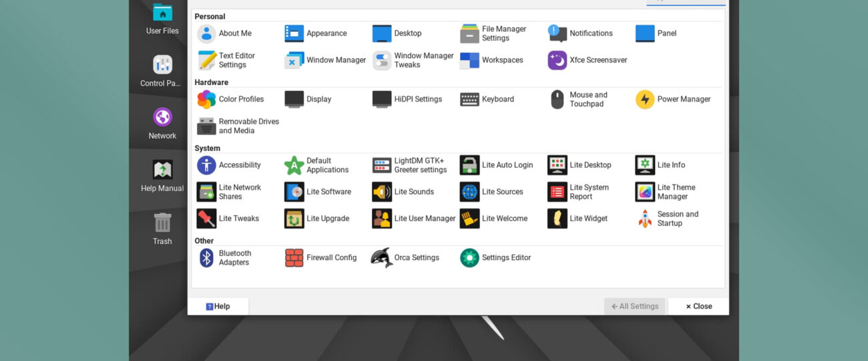Open Lite Sources
The image size is (868, 361).
492,192
